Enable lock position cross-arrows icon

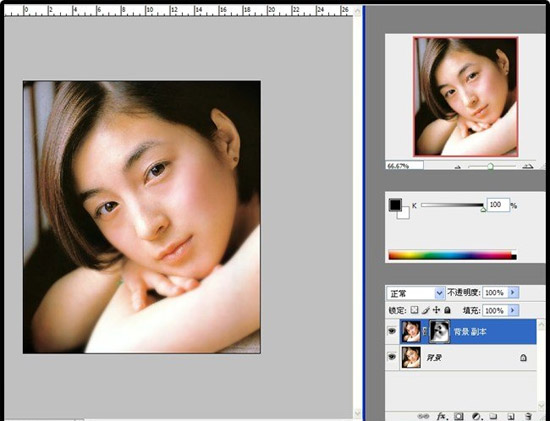click(x=436, y=310)
